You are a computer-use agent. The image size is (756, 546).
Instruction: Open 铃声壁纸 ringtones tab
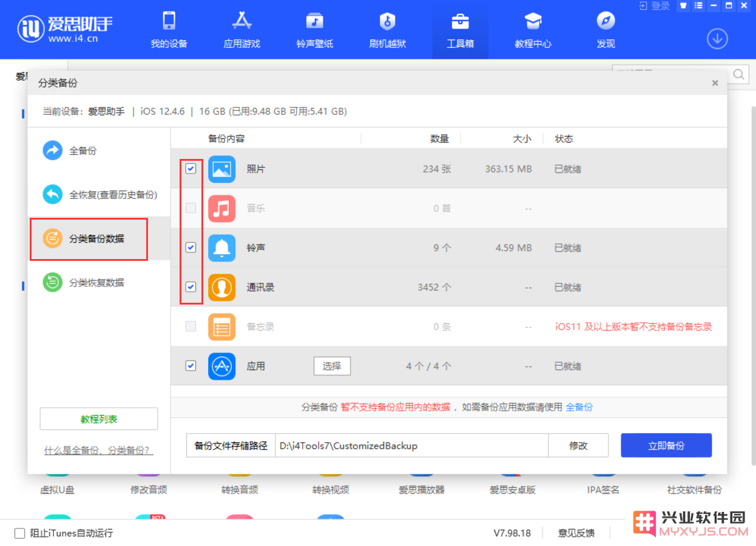point(314,30)
